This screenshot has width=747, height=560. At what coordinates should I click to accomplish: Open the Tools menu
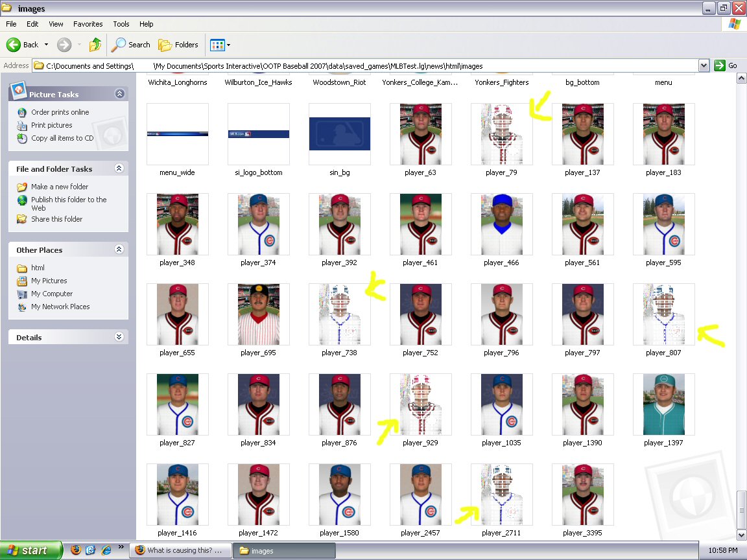click(121, 24)
